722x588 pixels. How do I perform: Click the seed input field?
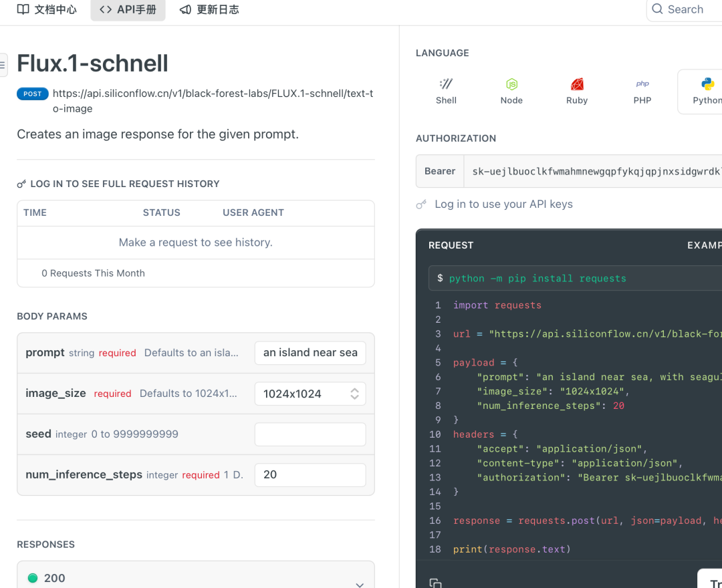coord(310,434)
